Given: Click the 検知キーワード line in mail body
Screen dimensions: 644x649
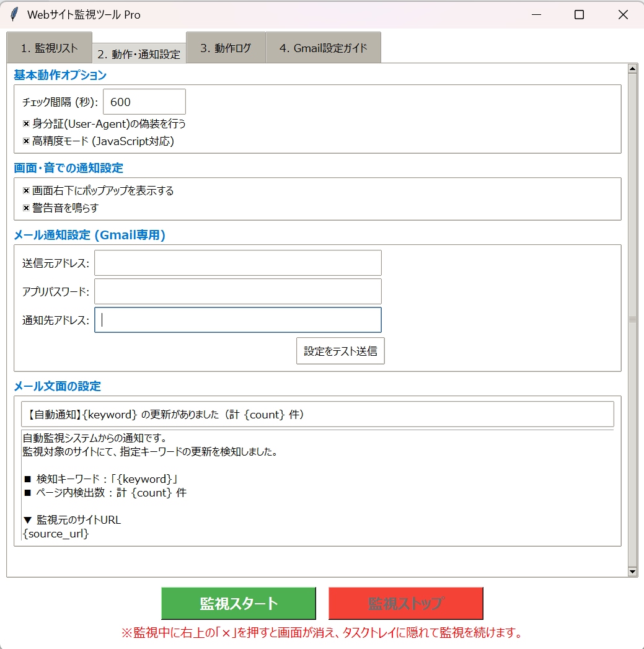Looking at the screenshot, I should coord(101,479).
